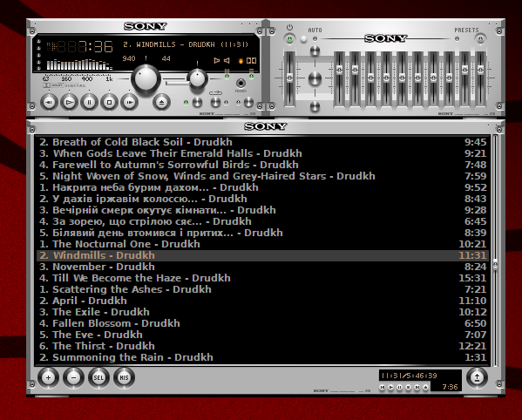Viewport: 522px width, 420px height.
Task: Click the second equalizer band slider handle
Action: [355, 70]
